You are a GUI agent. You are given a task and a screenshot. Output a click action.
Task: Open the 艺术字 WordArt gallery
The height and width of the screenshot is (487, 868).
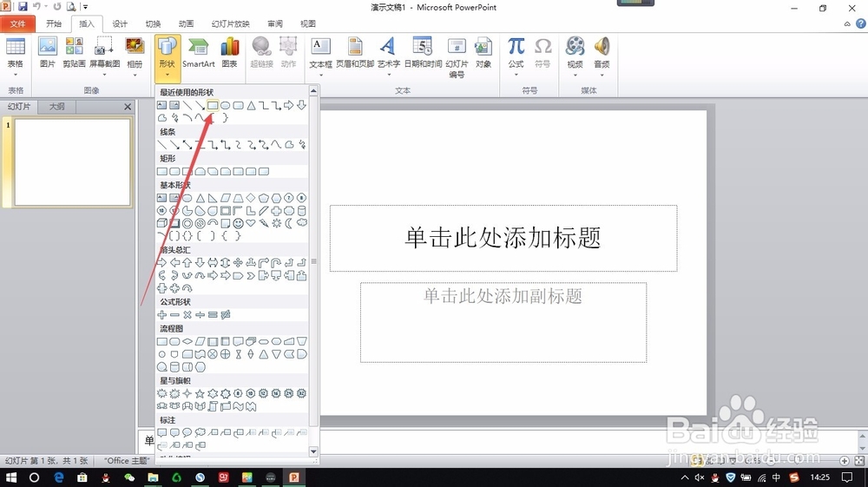click(389, 57)
